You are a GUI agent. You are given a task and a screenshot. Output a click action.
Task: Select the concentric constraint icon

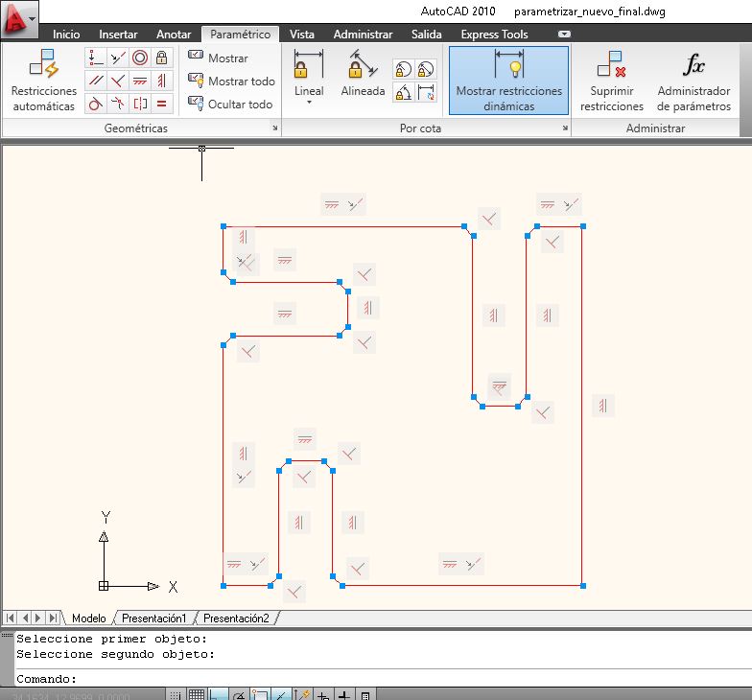(140, 58)
